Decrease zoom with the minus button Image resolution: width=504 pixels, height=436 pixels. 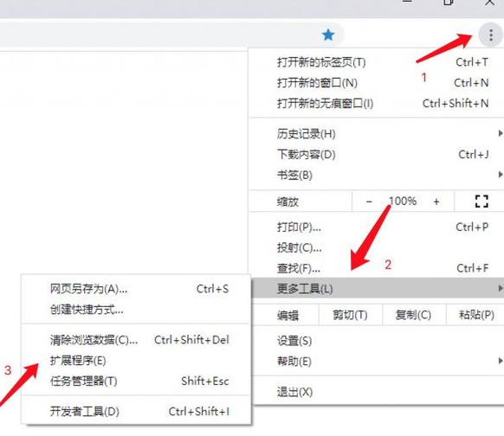click(x=369, y=202)
